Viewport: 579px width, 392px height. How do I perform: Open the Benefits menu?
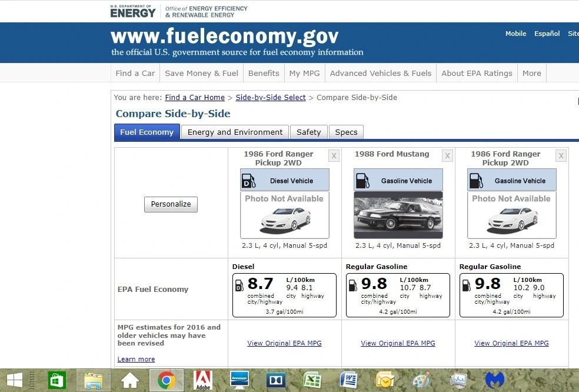click(264, 73)
